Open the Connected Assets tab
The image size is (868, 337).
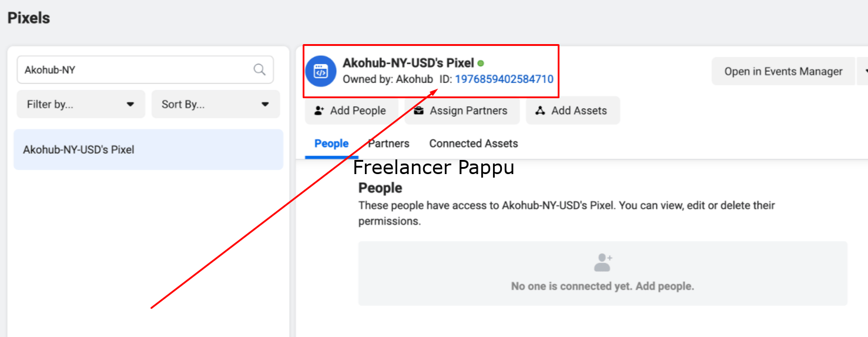tap(474, 144)
